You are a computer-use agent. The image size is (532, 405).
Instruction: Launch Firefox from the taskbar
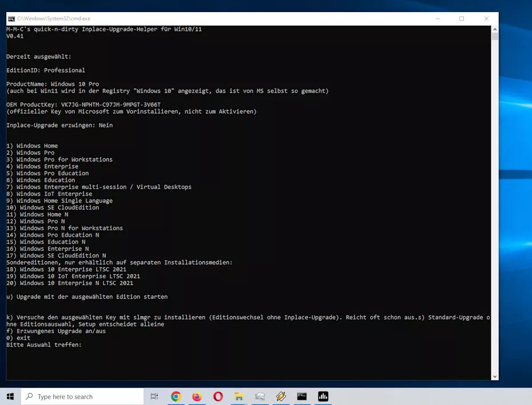point(197,396)
